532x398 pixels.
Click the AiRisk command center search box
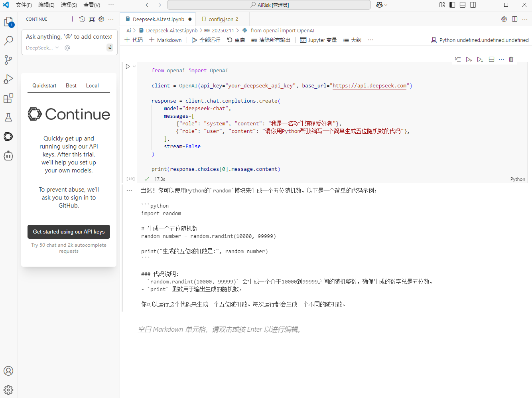coord(269,5)
